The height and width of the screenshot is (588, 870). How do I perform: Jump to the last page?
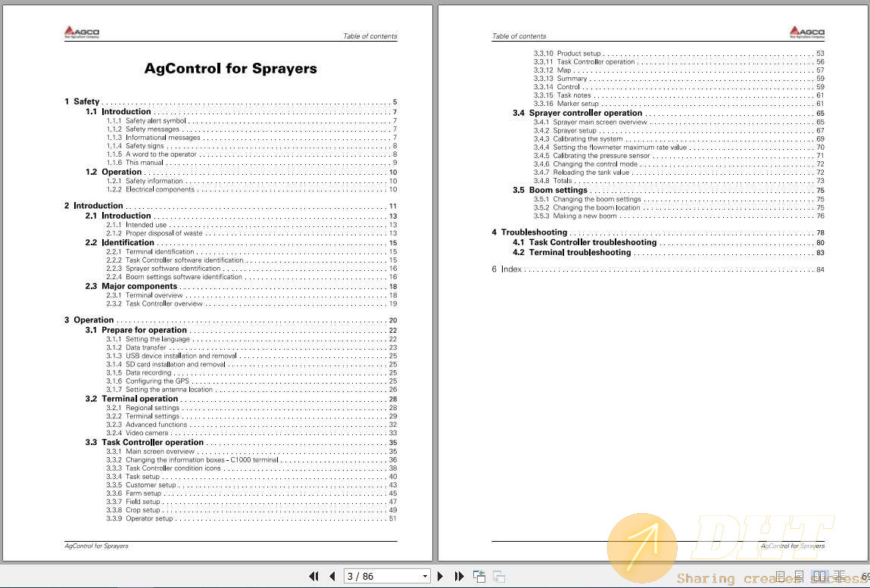click(459, 577)
